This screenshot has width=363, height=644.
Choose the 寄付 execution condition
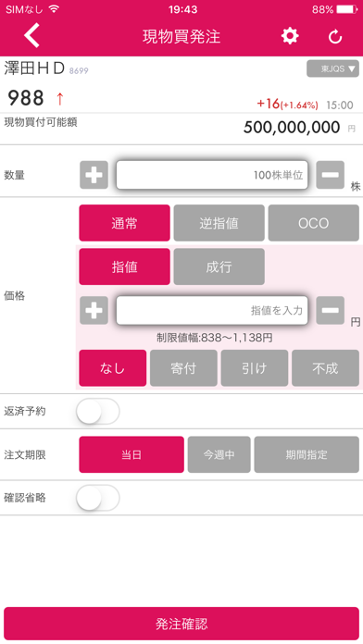coord(183,368)
